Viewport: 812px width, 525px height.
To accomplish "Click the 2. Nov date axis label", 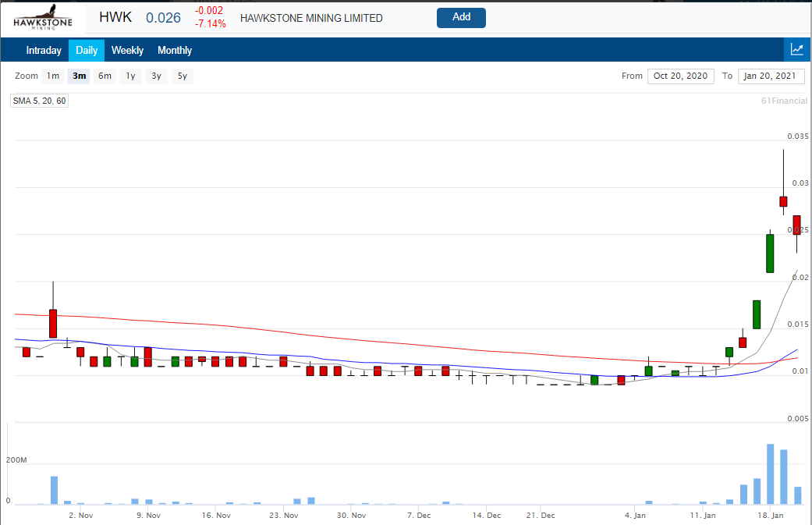I will [81, 515].
